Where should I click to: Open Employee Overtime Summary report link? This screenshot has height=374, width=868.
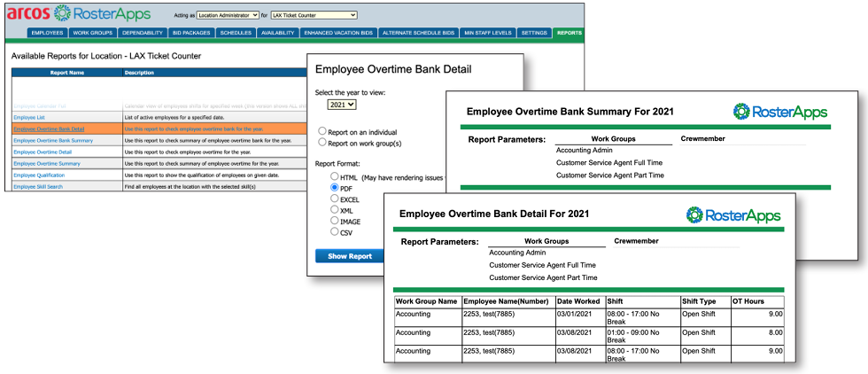47,163
